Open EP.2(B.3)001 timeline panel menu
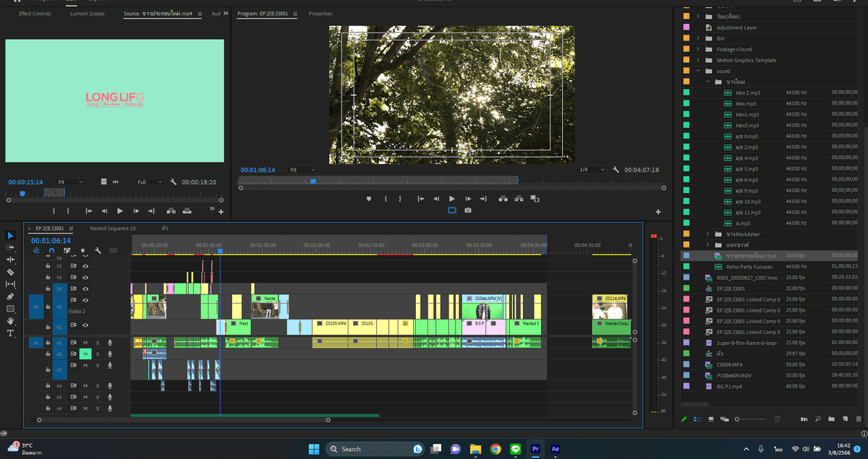 (71, 228)
